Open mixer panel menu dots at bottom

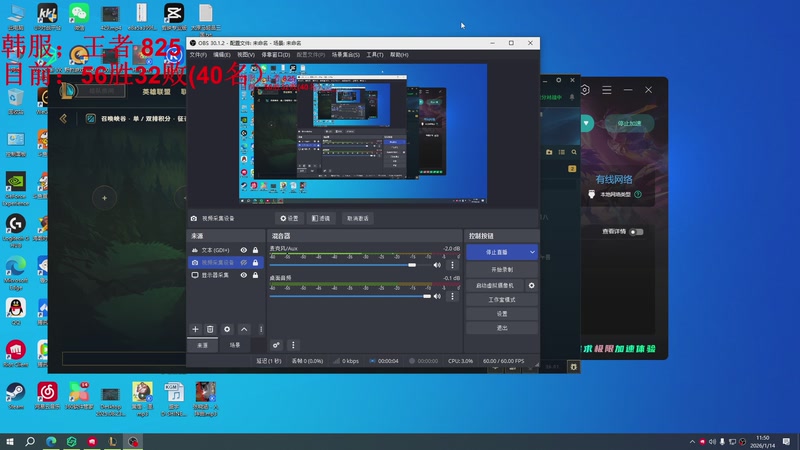(293, 345)
